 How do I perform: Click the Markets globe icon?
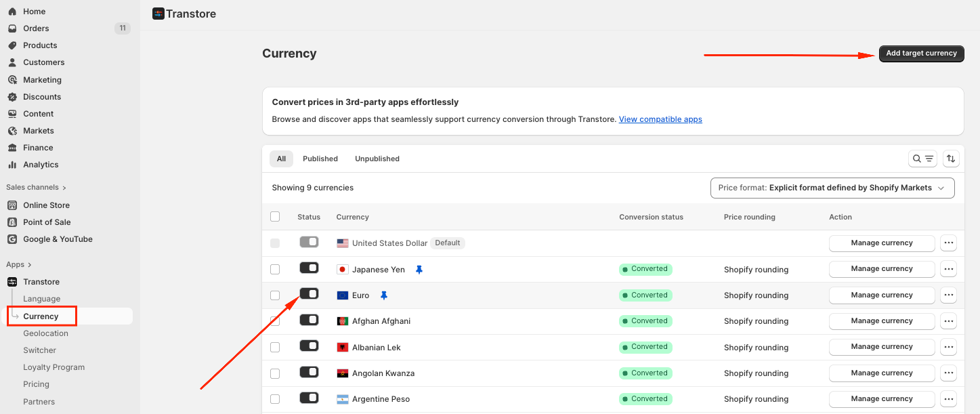(x=12, y=131)
